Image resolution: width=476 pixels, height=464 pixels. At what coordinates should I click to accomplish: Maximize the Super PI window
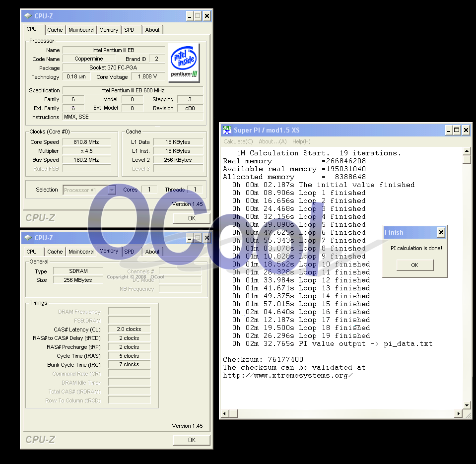pyautogui.click(x=457, y=131)
